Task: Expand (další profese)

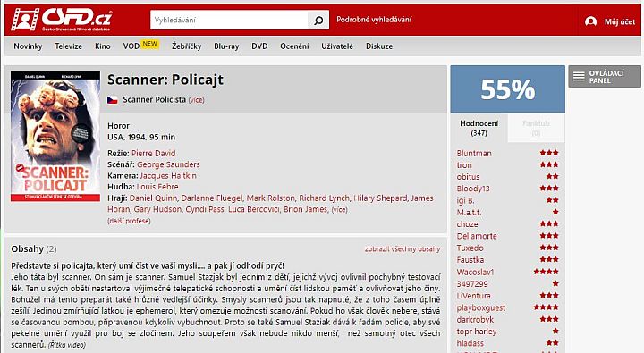Action: tap(129, 221)
